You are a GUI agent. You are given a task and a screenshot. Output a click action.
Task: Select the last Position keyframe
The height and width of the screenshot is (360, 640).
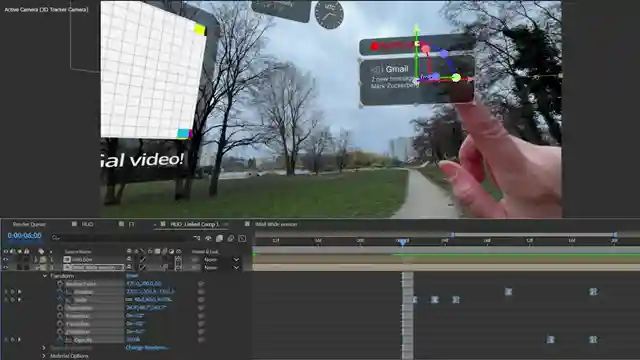coord(593,291)
